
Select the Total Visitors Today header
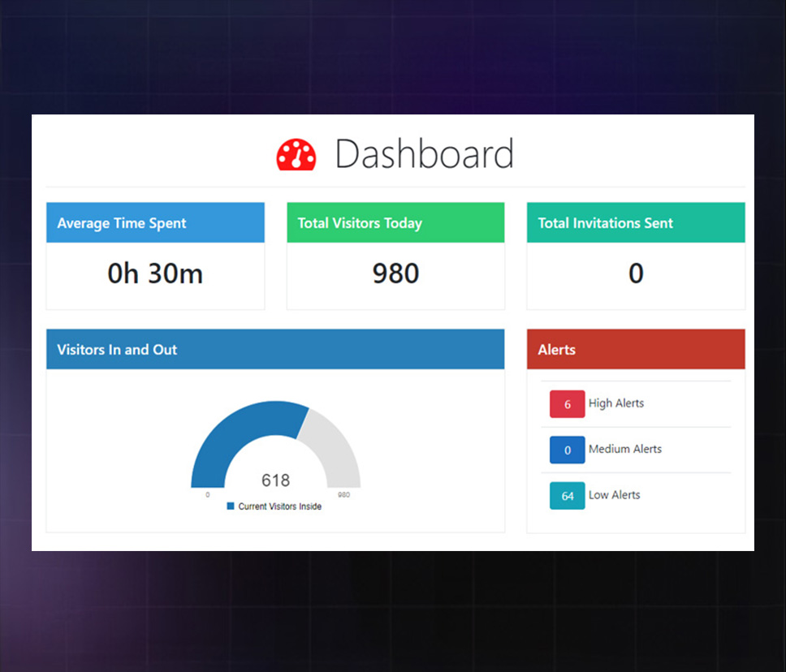tap(395, 222)
